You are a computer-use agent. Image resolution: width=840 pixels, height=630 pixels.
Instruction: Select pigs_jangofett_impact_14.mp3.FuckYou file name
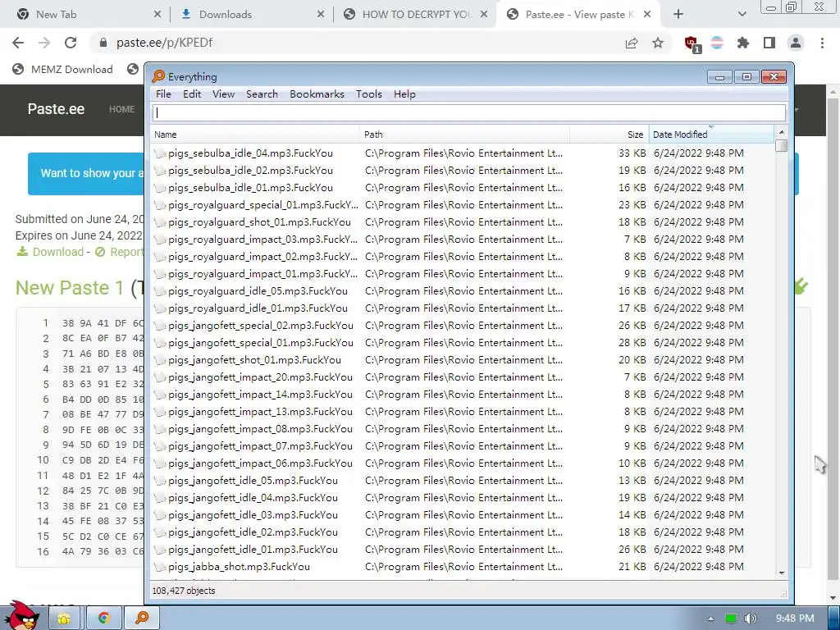(260, 395)
